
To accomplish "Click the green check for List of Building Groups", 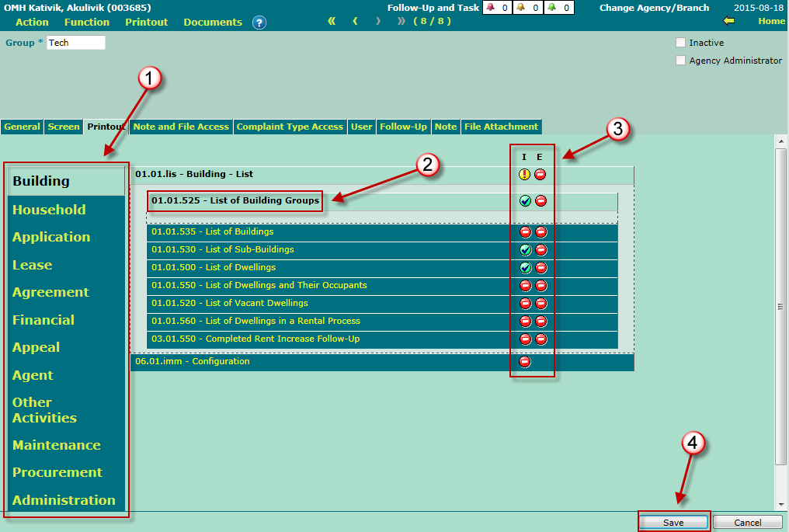I will 525,201.
